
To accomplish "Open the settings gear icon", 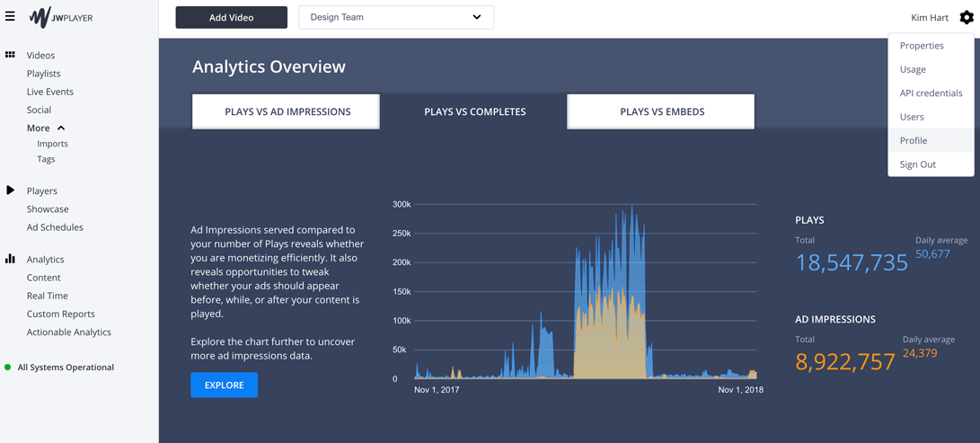I will (967, 17).
